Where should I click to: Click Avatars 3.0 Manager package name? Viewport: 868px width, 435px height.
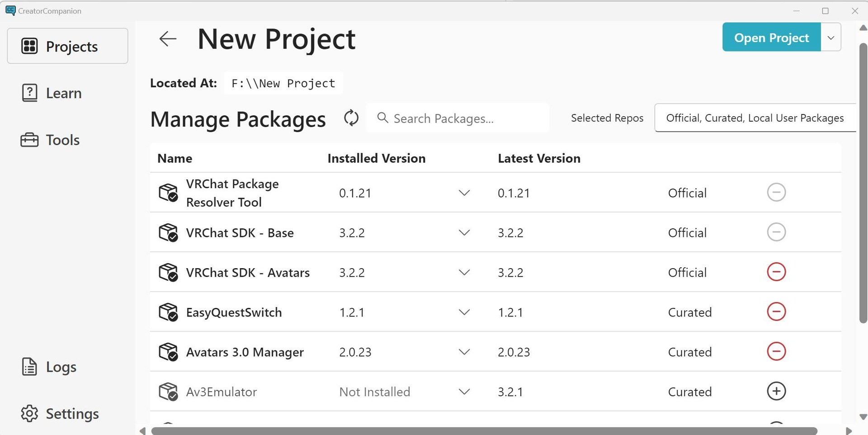[x=245, y=352]
